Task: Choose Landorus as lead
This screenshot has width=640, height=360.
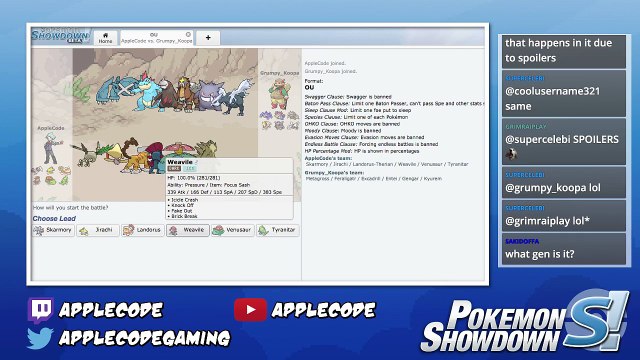Action: pyautogui.click(x=143, y=230)
